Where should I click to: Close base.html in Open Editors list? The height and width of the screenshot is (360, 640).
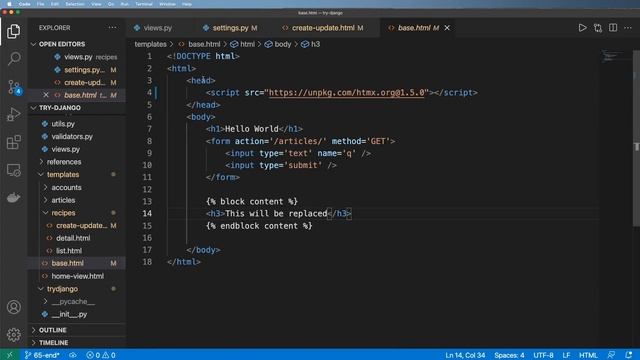pos(46,95)
